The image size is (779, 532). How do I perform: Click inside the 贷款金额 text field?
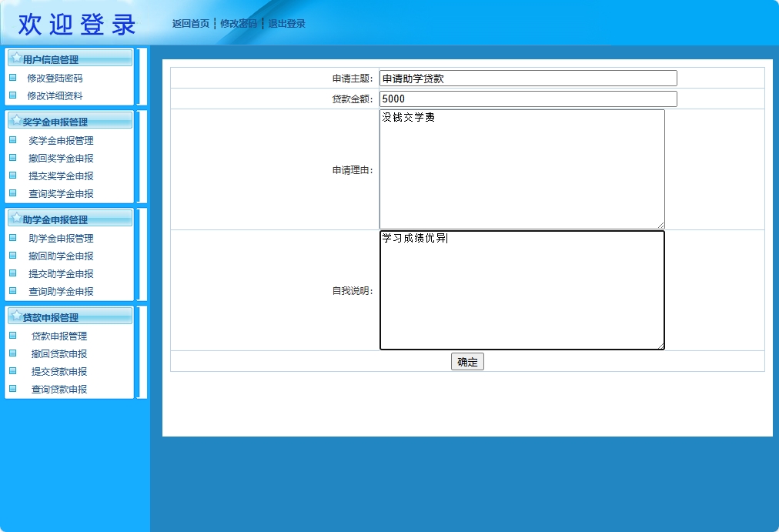point(527,99)
